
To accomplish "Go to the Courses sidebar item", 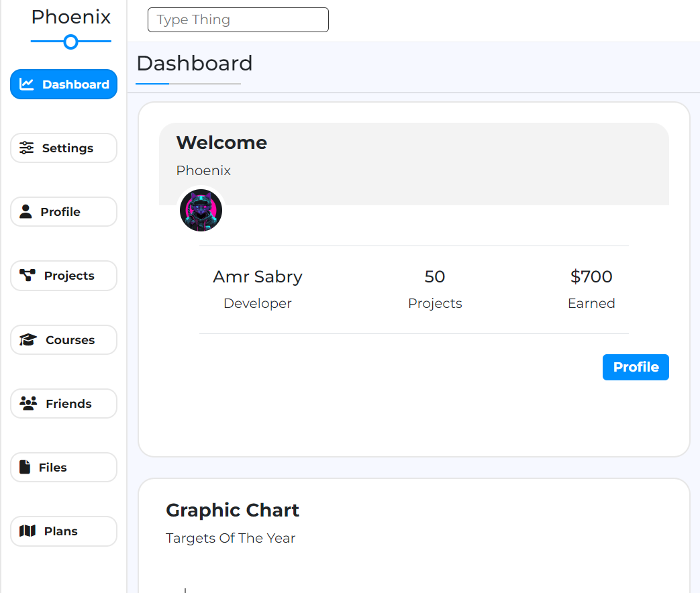I will coord(64,339).
